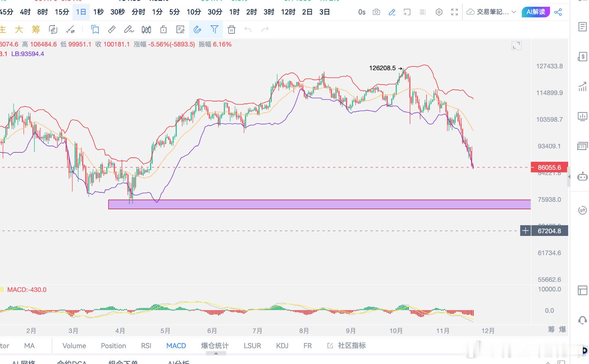Select the 30秒 timeframe
Image resolution: width=589 pixels, height=364 pixels.
tap(118, 12)
